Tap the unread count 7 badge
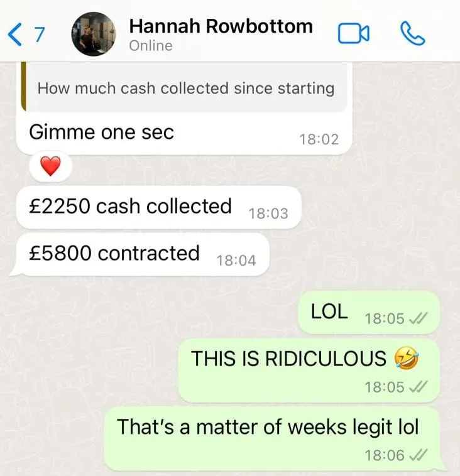 [x=39, y=35]
